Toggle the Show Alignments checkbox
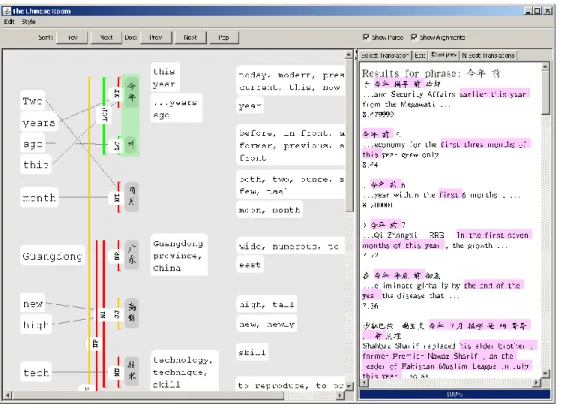This screenshot has height=410, width=566. click(414, 37)
